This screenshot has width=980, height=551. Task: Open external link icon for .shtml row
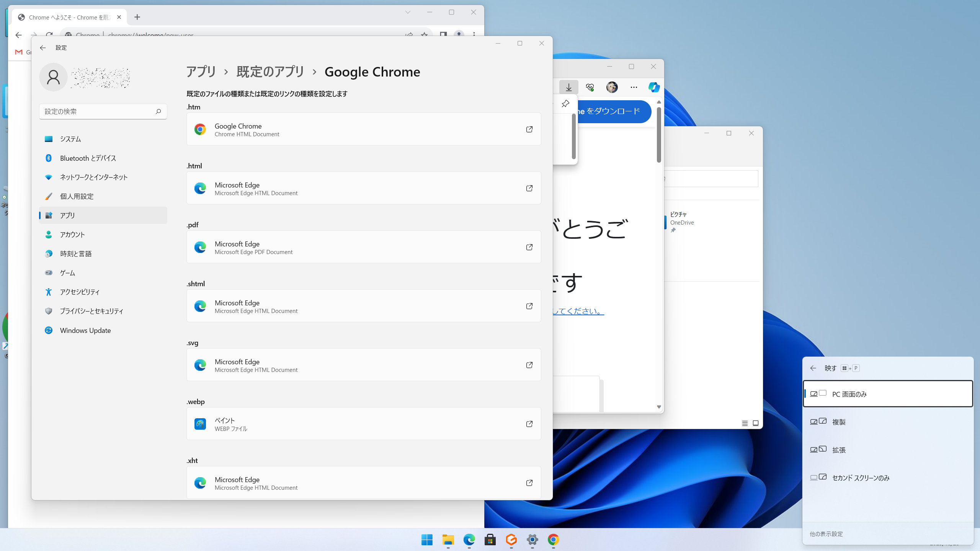point(529,306)
